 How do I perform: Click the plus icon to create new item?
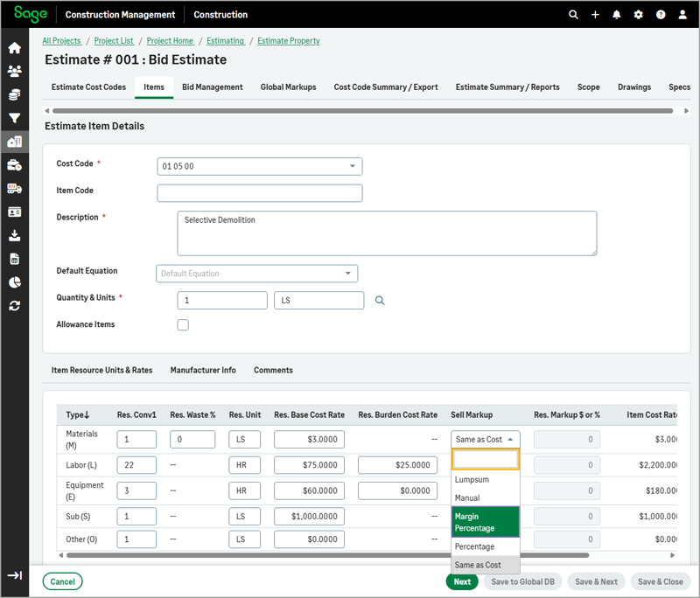[595, 14]
